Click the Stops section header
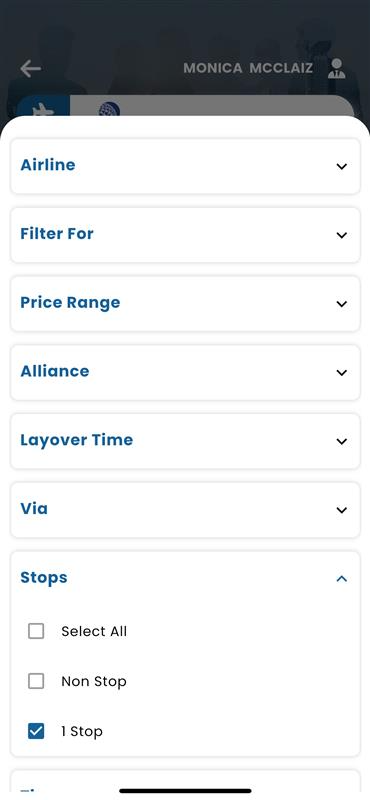Screen dimensions: 370x800 185,578
